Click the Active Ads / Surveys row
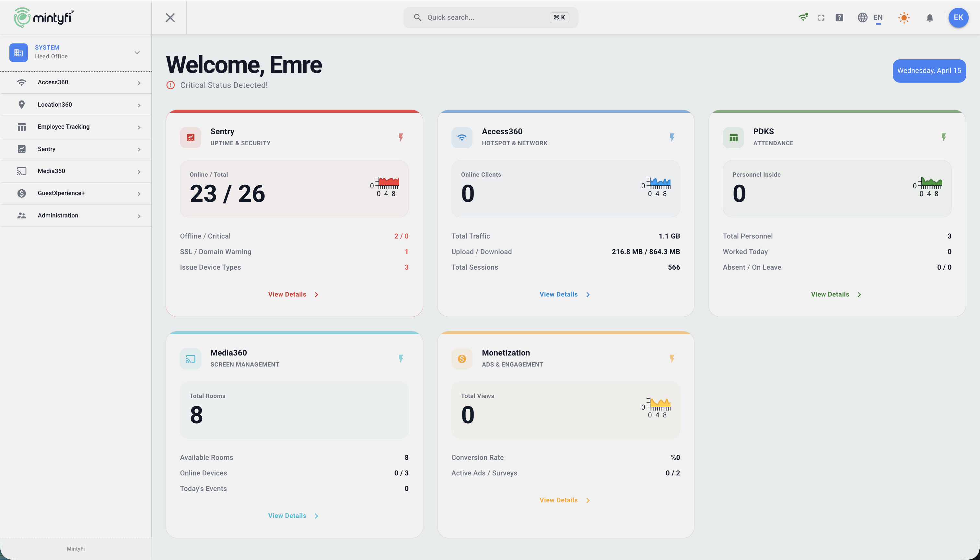Viewport: 980px width, 560px height. point(566,473)
